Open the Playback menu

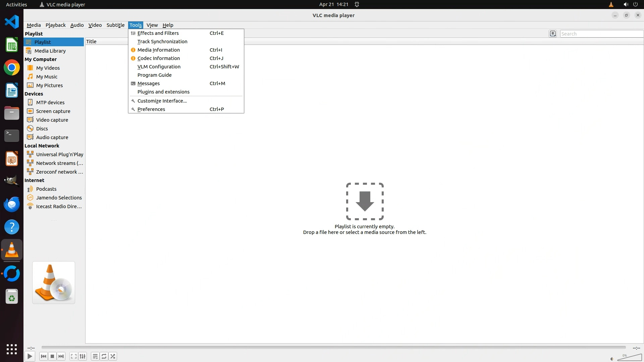55,25
